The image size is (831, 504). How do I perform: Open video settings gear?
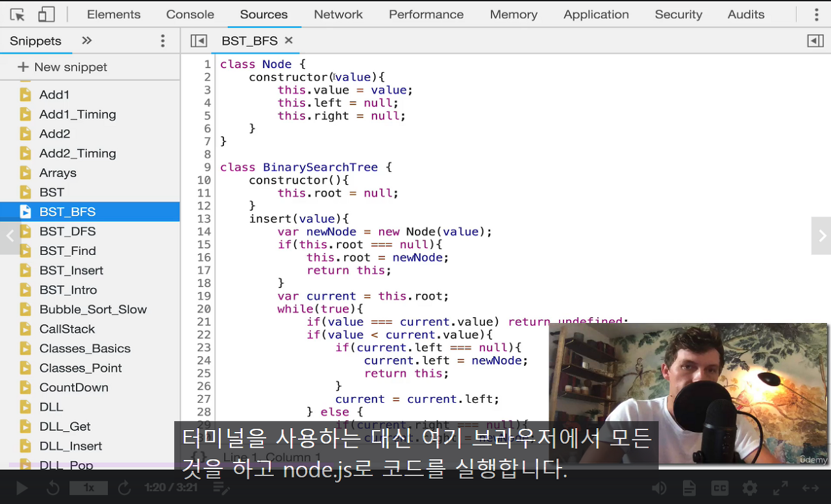[750, 488]
